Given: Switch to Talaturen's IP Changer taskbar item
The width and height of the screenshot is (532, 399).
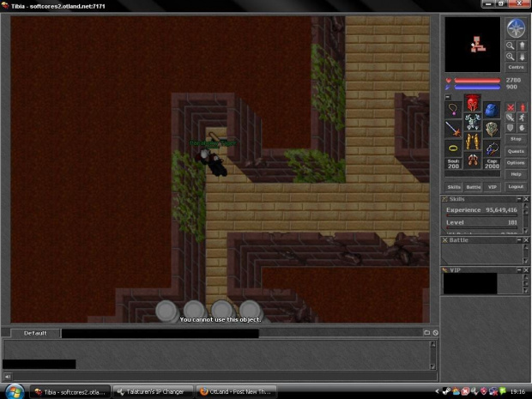Looking at the screenshot, I should point(153,392).
